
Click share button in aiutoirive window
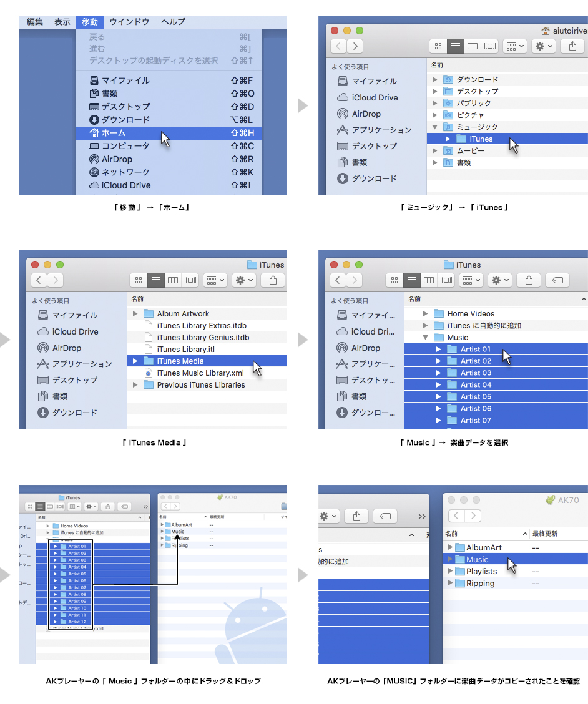[x=572, y=46]
